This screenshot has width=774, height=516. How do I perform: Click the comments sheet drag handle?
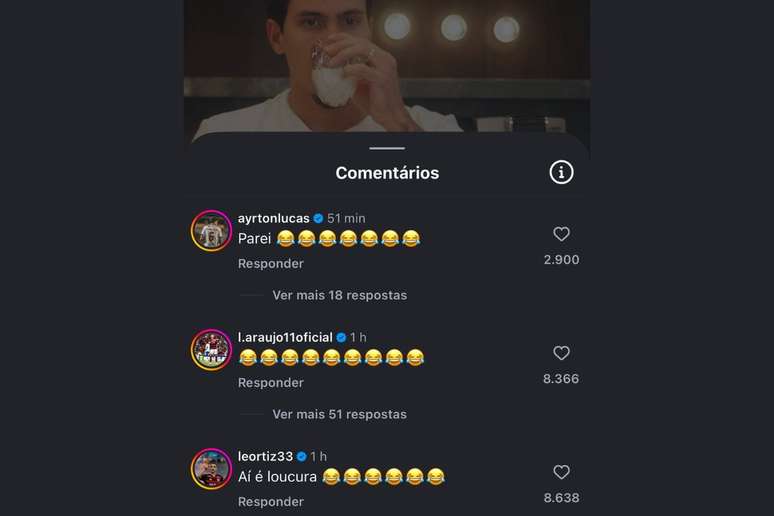pos(387,148)
